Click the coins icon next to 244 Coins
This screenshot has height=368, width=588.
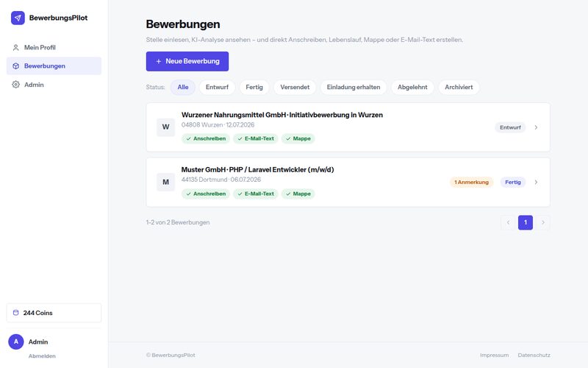(15, 313)
